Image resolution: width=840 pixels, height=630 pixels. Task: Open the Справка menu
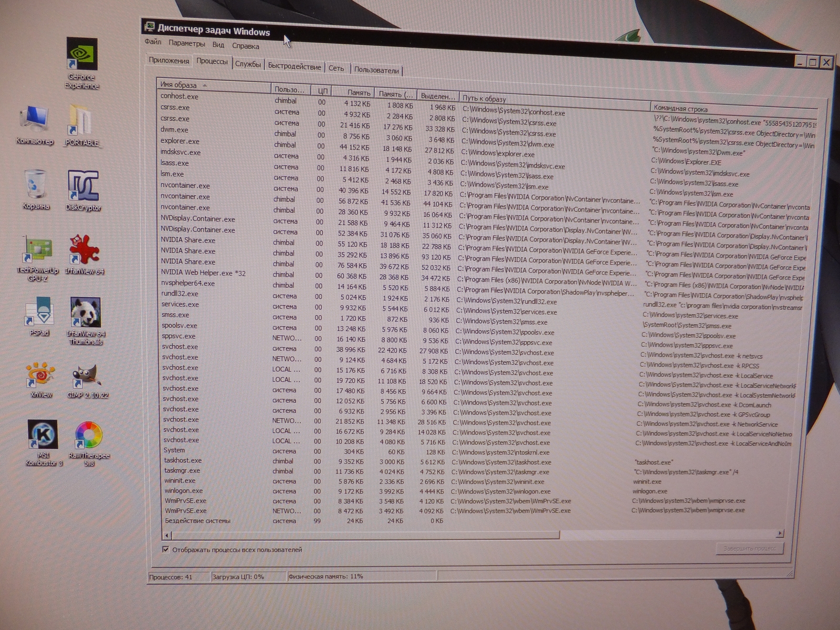[x=245, y=46]
